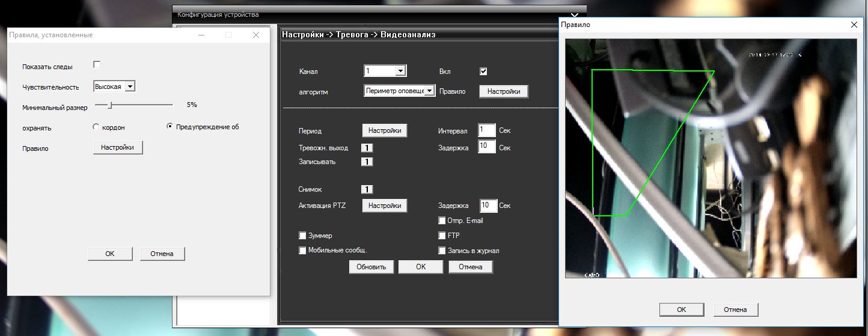
Task: Select 'Предупреждение об' radio option
Action: (170, 126)
